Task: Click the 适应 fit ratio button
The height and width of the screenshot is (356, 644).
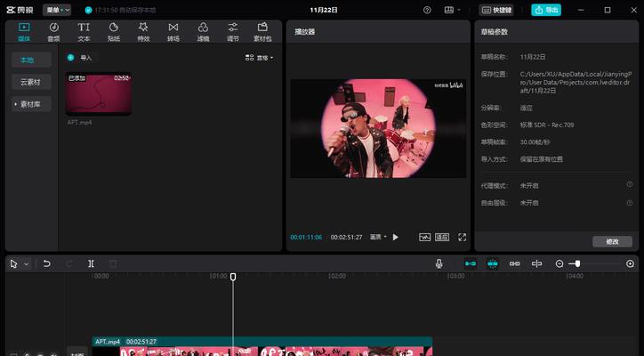Action: coord(442,238)
